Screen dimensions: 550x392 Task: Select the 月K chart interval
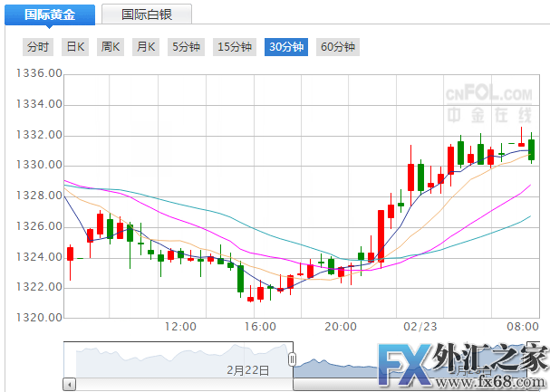(146, 47)
